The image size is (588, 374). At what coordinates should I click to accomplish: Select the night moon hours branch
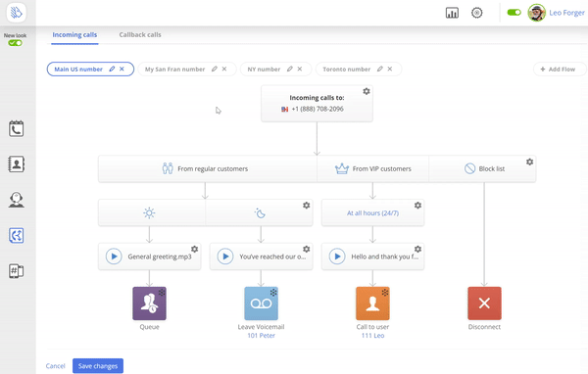[259, 213]
